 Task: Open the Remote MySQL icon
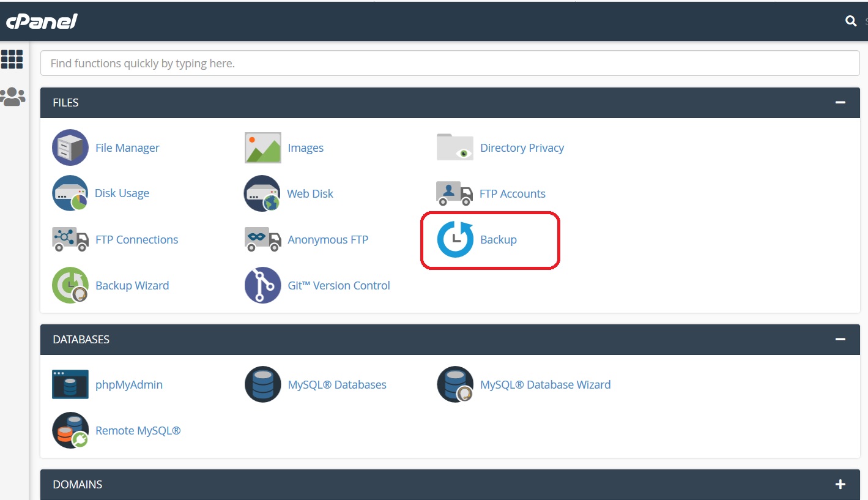(x=70, y=430)
